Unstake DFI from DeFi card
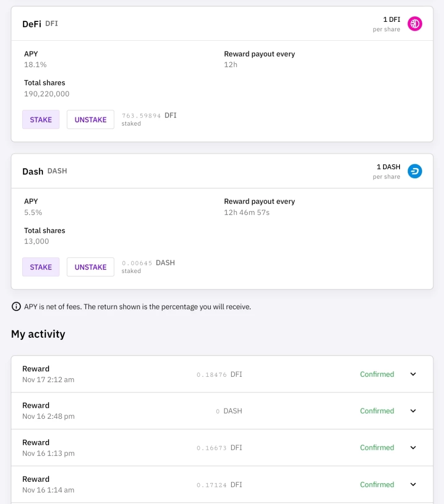Screen dimensions: 444x504 click(90, 120)
